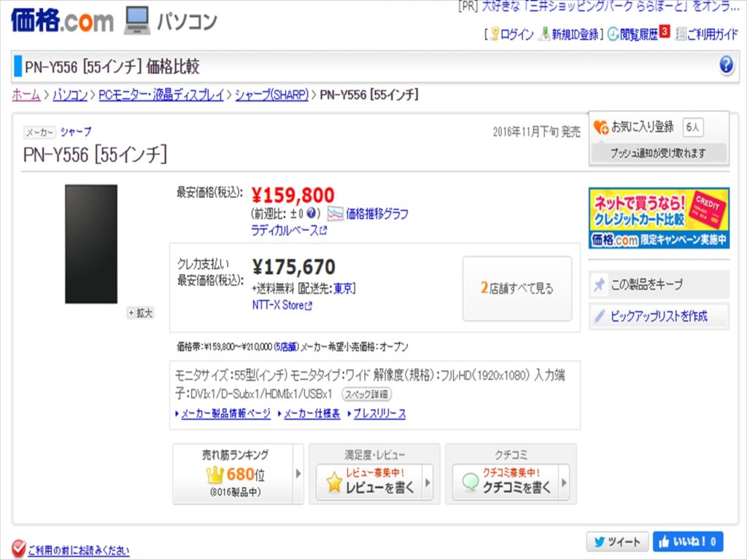Viewport: 747px width, 560px height.
Task: Open the PR 三井ショッピングパーク link
Action: 611,6
